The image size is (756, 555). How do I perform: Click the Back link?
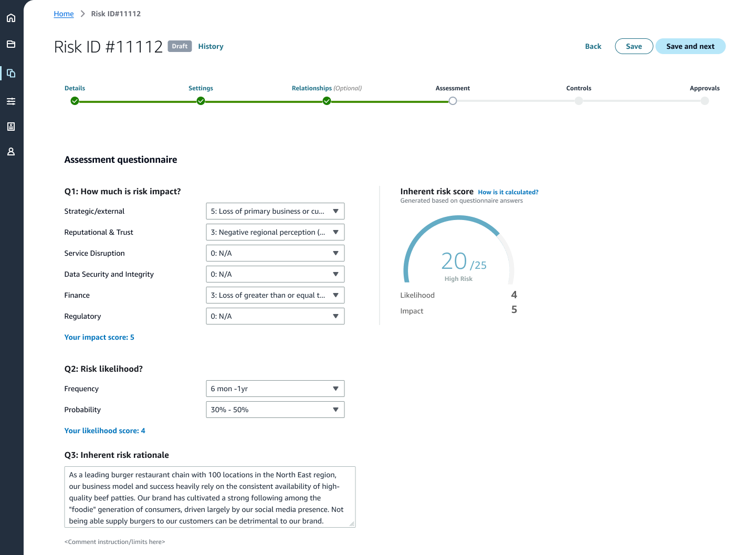click(593, 46)
